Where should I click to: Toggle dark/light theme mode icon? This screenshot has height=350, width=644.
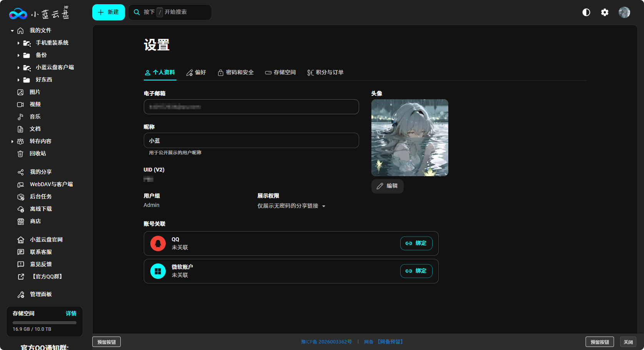(x=586, y=12)
